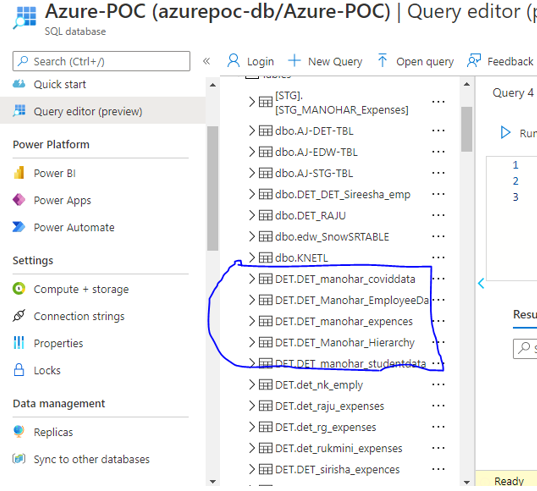
Task: Click table icon of dbo.AJ-DET-TBL
Action: [x=266, y=131]
